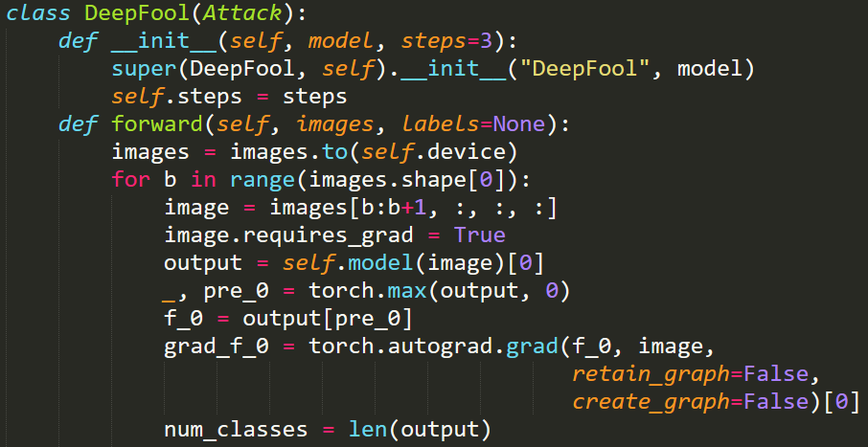Click the grad_f_0 variable name

(x=217, y=346)
